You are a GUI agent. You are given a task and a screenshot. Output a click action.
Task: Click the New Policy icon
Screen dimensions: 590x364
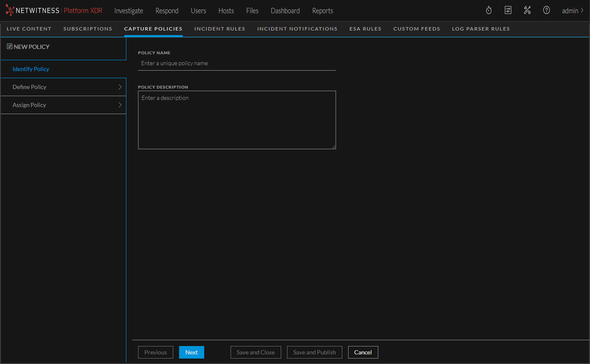tap(10, 46)
